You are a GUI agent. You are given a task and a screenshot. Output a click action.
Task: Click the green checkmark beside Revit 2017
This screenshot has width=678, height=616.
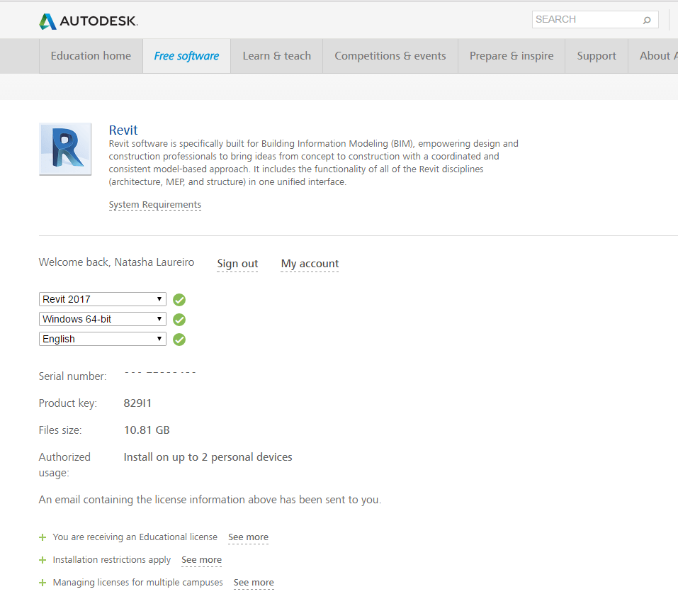(x=179, y=300)
